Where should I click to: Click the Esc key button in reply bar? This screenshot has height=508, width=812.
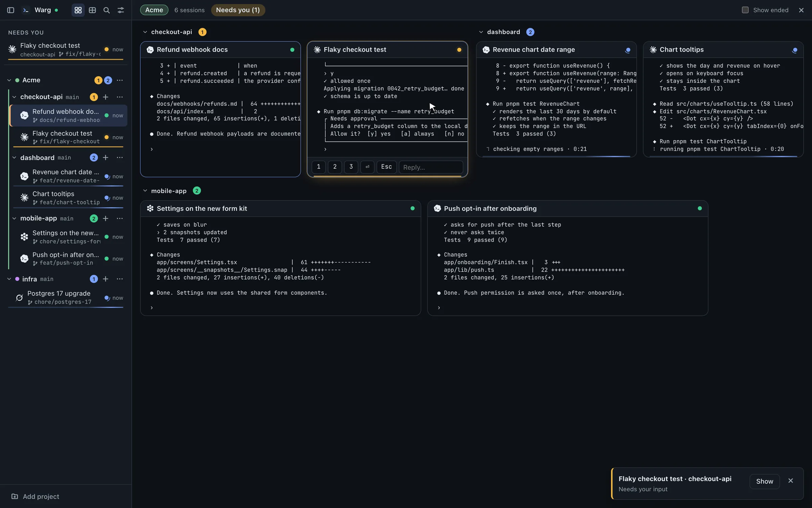click(386, 167)
